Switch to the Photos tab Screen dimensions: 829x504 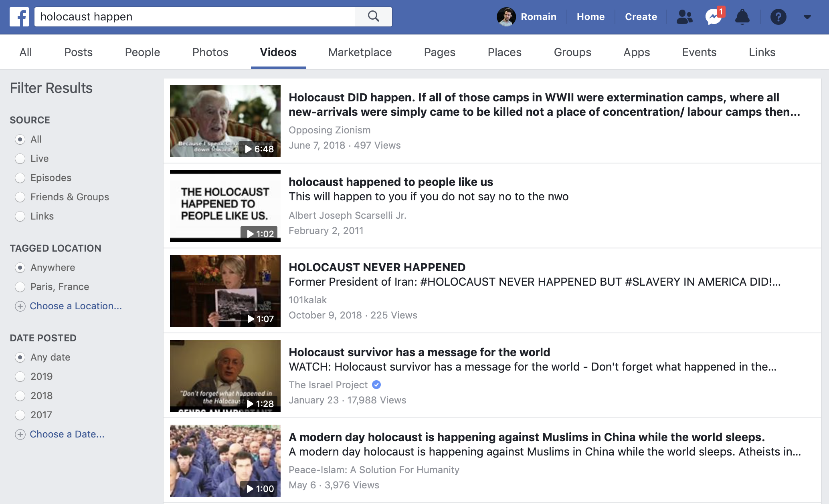[210, 52]
